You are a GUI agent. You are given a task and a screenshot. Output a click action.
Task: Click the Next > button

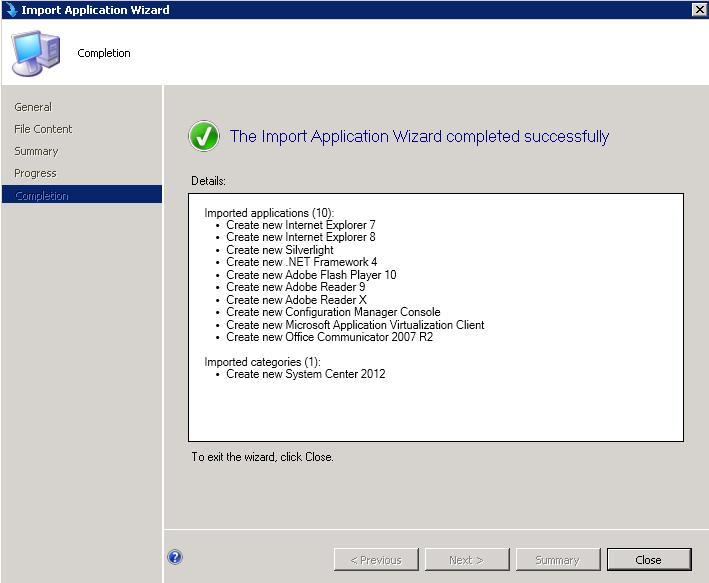pos(467,559)
